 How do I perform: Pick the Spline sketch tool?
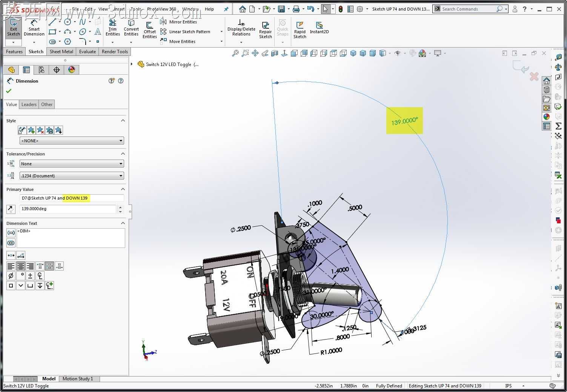point(83,22)
